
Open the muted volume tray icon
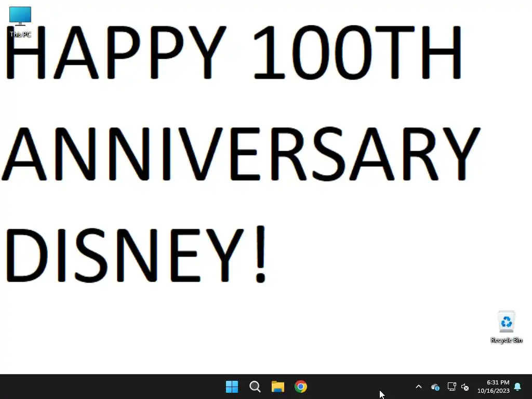pyautogui.click(x=465, y=387)
